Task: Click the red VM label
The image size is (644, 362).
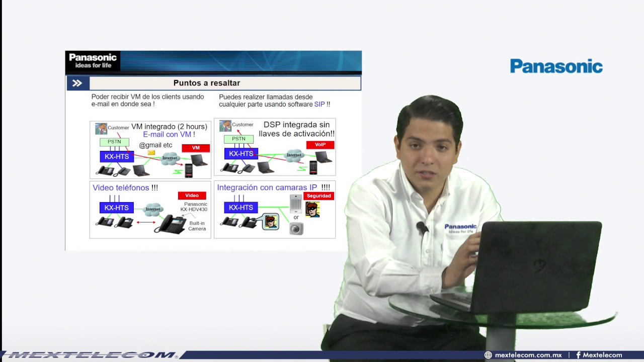Action: pyautogui.click(x=196, y=148)
